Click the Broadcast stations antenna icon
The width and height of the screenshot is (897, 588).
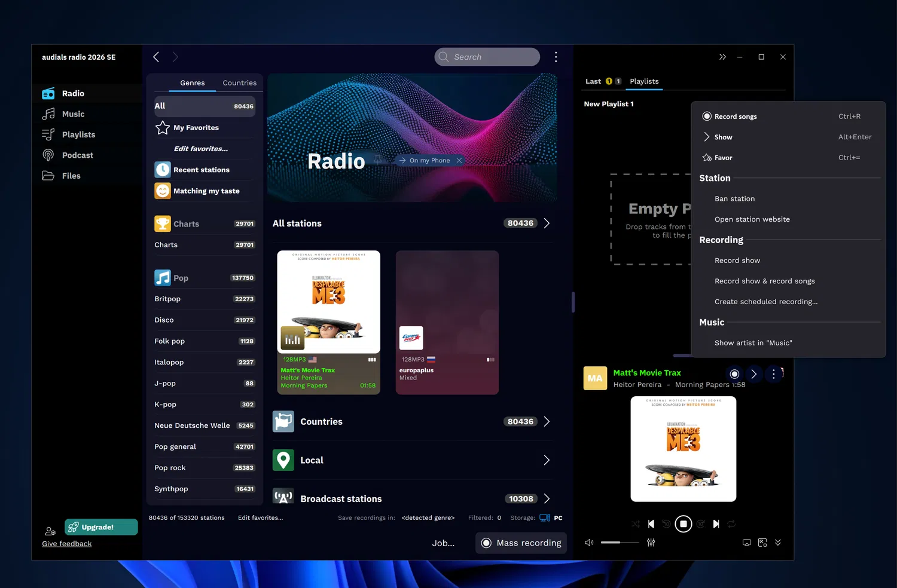[283, 497]
